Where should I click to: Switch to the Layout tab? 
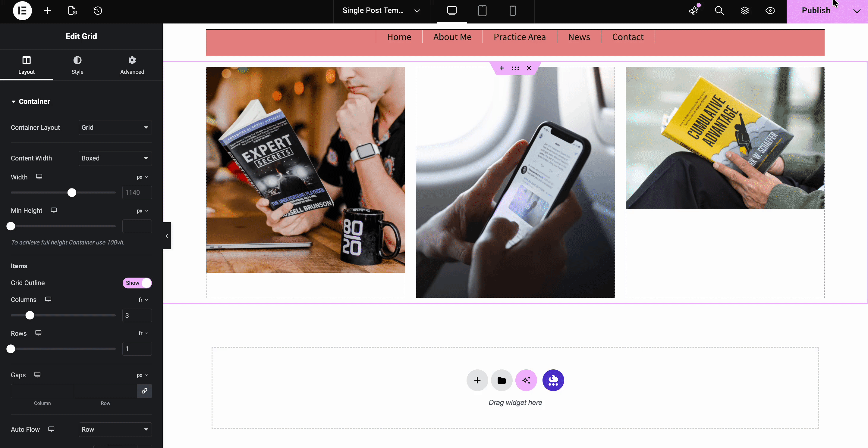tap(27, 65)
